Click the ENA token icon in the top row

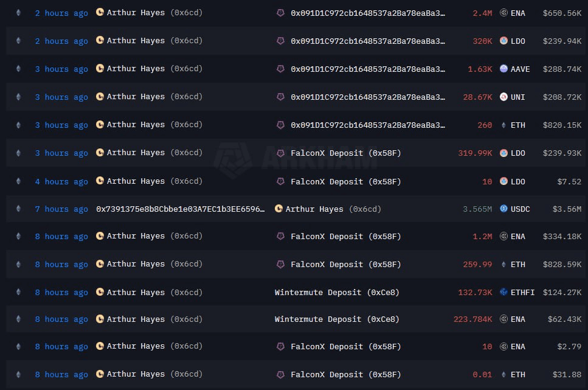pyautogui.click(x=503, y=13)
